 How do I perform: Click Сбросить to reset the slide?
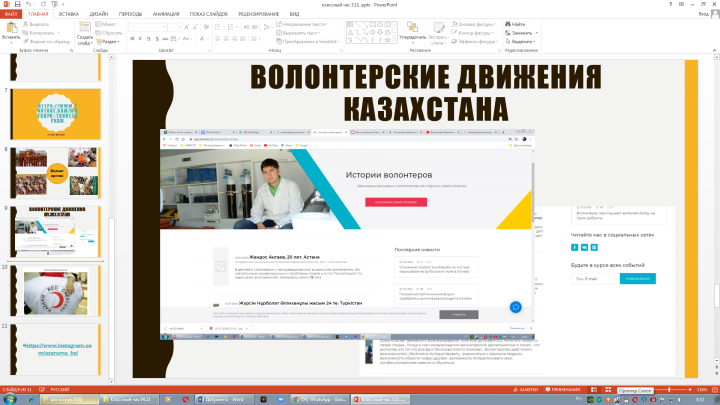click(x=109, y=33)
